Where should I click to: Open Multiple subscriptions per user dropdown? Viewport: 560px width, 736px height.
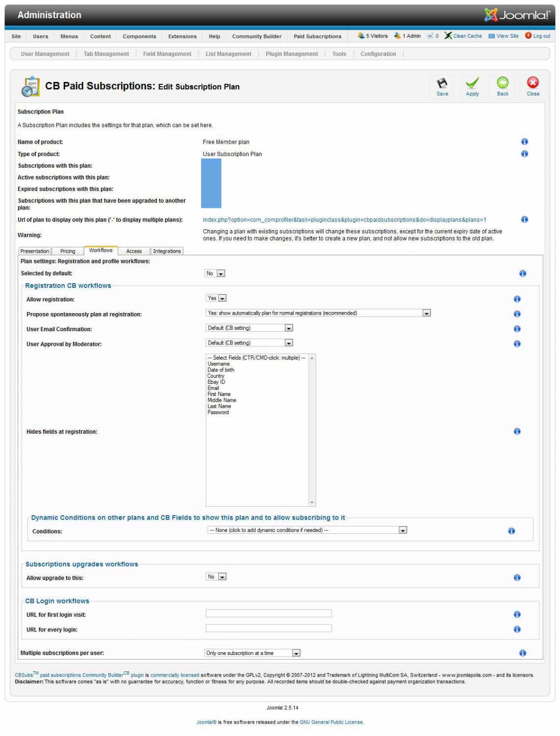(x=253, y=653)
